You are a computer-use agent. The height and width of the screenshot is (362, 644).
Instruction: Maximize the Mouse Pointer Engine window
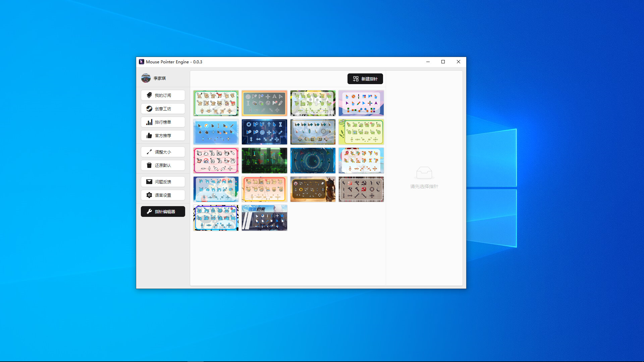coord(443,62)
